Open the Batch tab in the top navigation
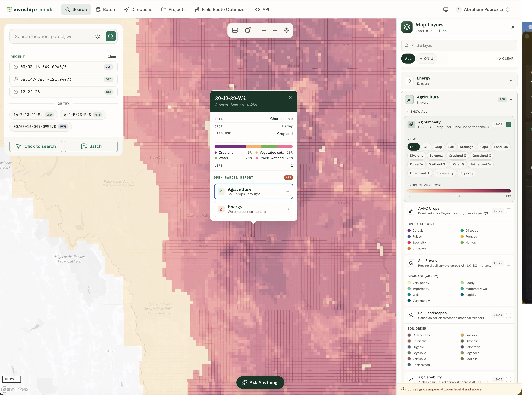The image size is (532, 395). click(x=105, y=10)
